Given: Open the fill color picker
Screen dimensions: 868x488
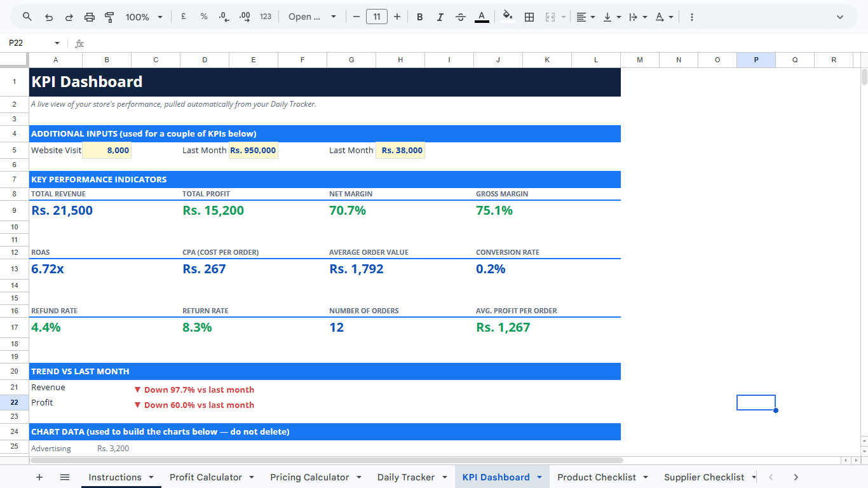Looking at the screenshot, I should tap(507, 17).
